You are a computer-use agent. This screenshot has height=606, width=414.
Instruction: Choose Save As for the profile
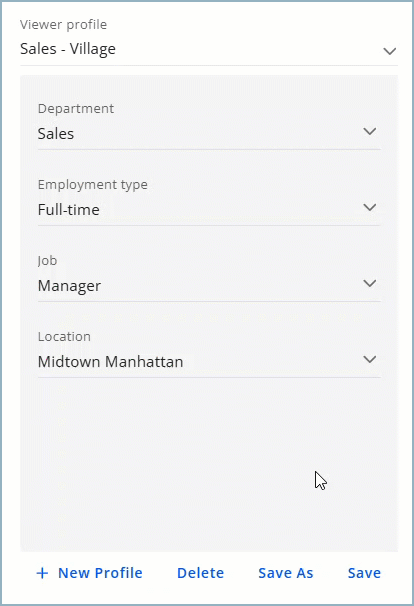tap(286, 573)
